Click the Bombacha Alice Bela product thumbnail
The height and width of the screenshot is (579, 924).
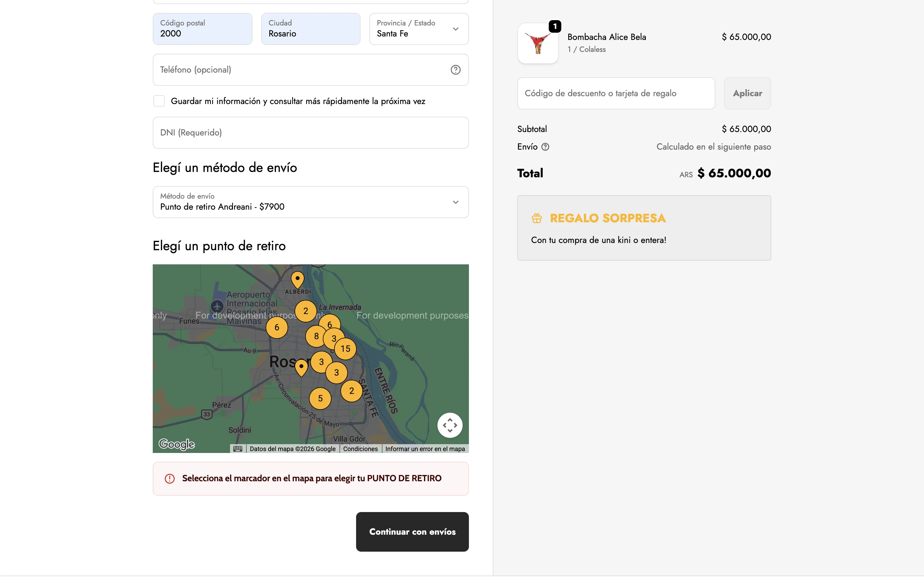pyautogui.click(x=538, y=43)
